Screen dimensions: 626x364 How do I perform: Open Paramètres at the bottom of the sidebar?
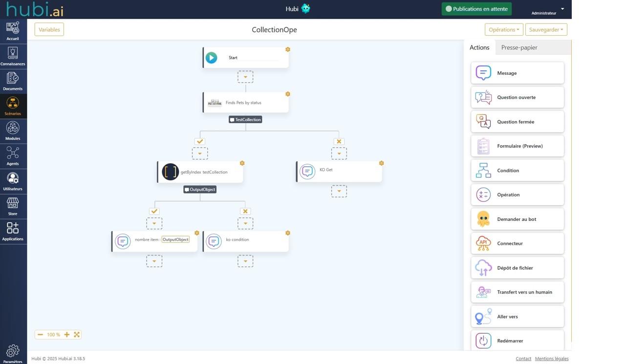coord(13,353)
